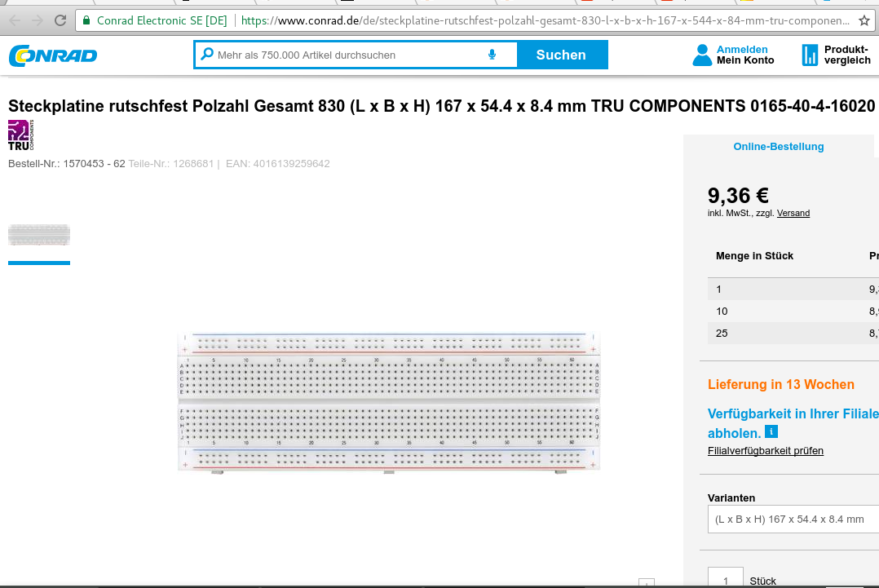Click the Stück quantity input field
The image size is (879, 588).
(726, 578)
